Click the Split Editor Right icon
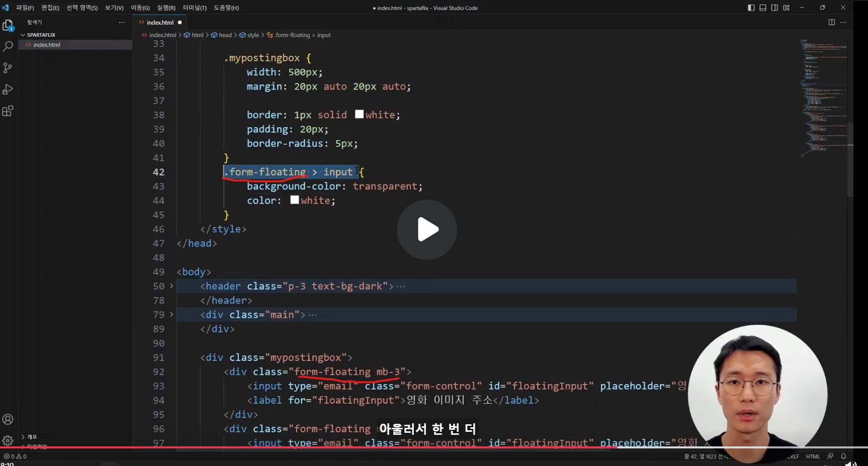This screenshot has width=868, height=466. (832, 22)
